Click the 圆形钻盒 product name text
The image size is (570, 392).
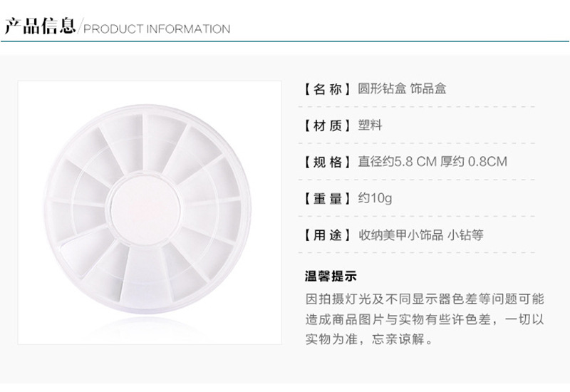[x=382, y=89]
